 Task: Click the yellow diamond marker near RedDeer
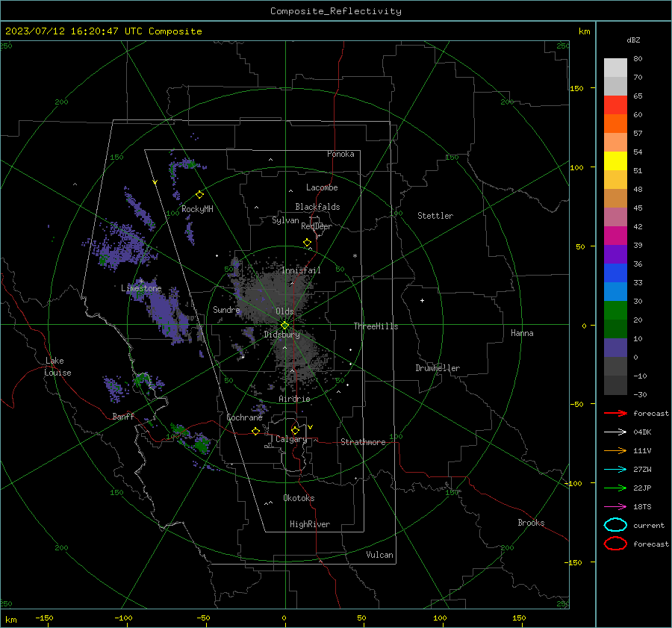click(x=307, y=243)
